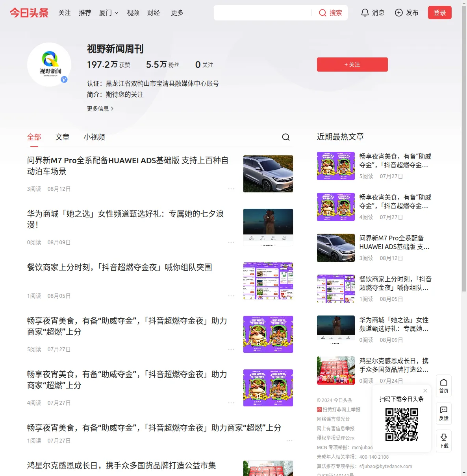Open the article 问界新M7 Pro全系配备HUAWEI ADS基础版 in the main list

(128, 166)
